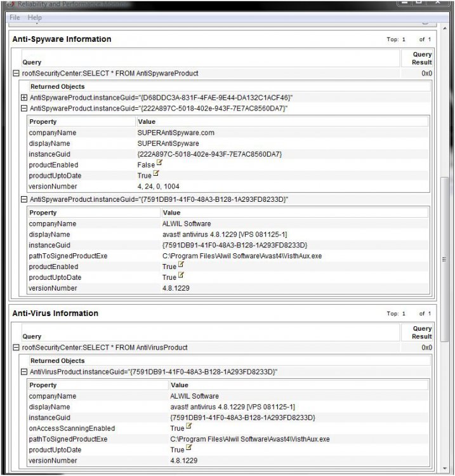This screenshot has width=455, height=476.
Task: Click the Top: 1 counter in Anti-Spyware Information
Action: tap(396, 39)
